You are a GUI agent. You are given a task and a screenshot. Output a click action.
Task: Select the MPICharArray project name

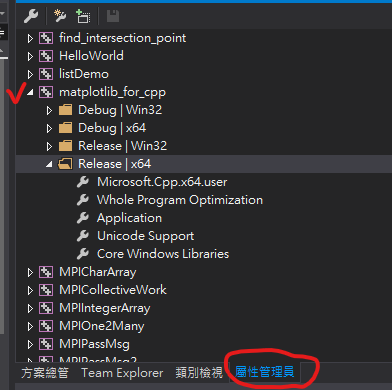coord(98,272)
